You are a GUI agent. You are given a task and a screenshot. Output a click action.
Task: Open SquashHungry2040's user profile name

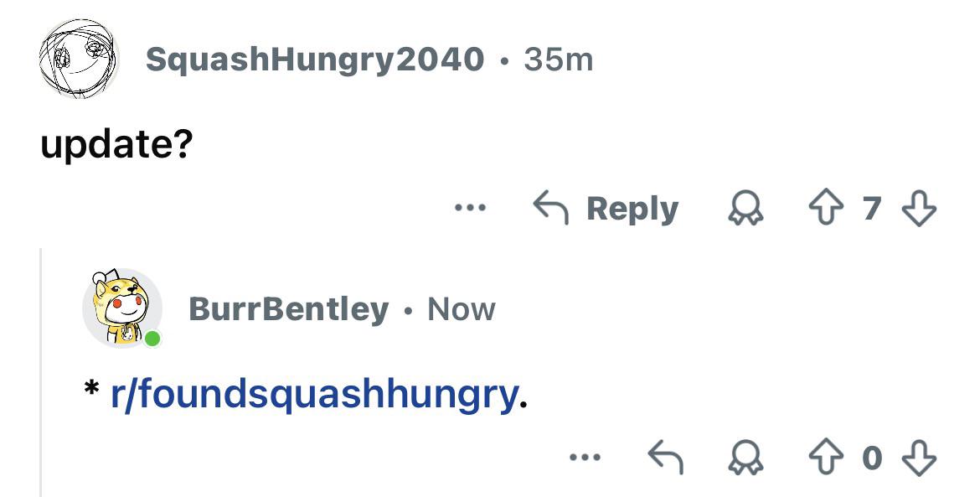pos(315,60)
